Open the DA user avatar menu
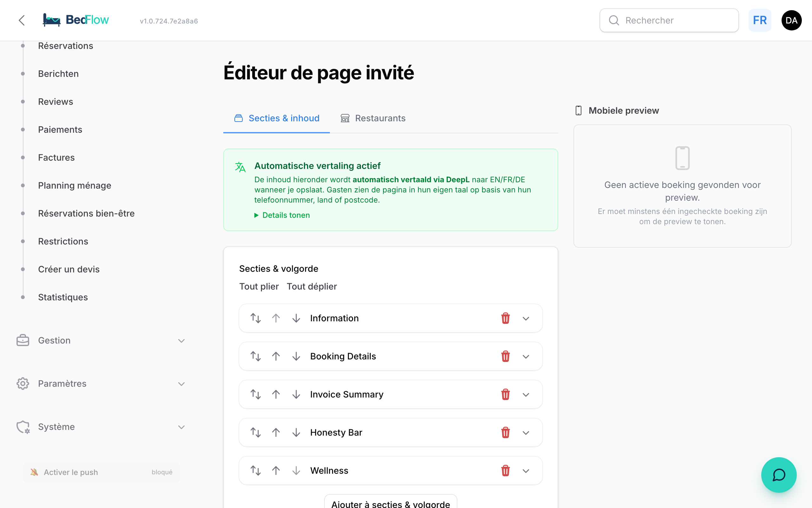This screenshot has height=508, width=812. click(791, 20)
